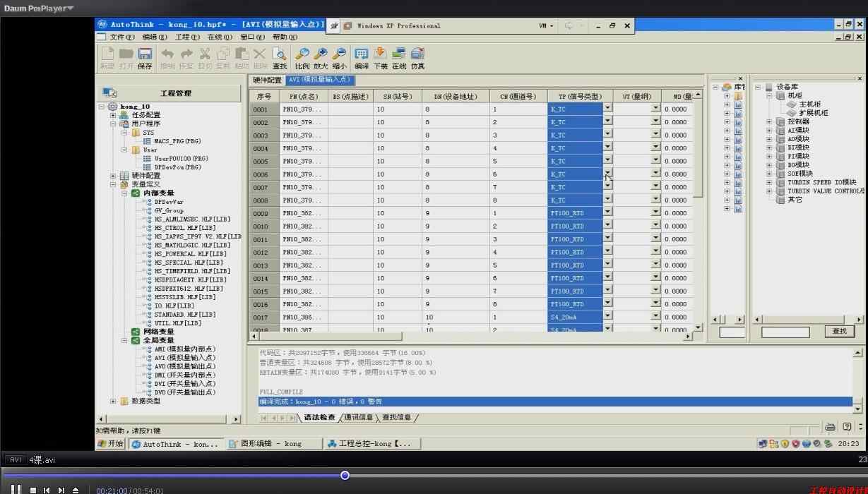Click the copy pages toolbar icon
The width and height of the screenshot is (868, 494).
(x=223, y=54)
